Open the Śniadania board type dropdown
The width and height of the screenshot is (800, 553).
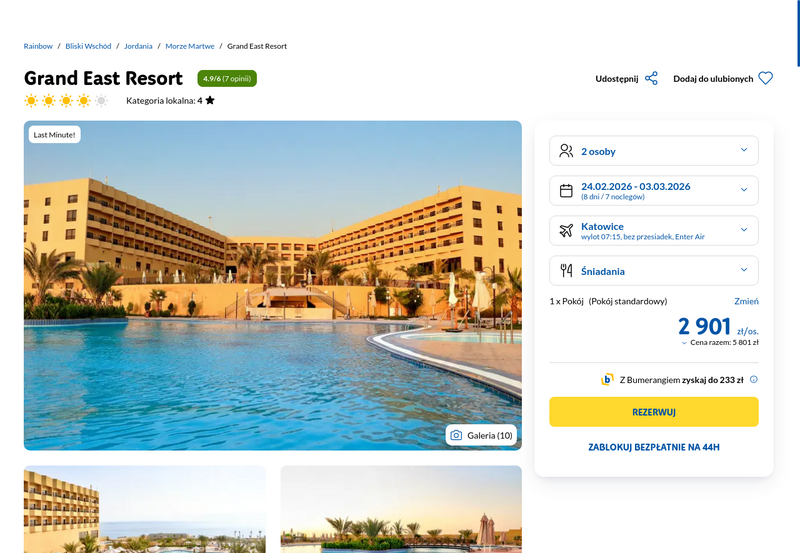tap(654, 270)
